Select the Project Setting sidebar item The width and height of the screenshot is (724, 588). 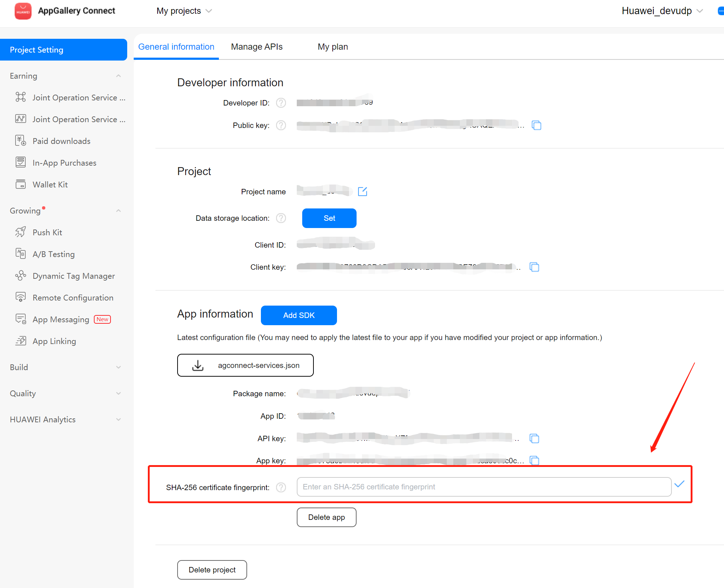(63, 50)
